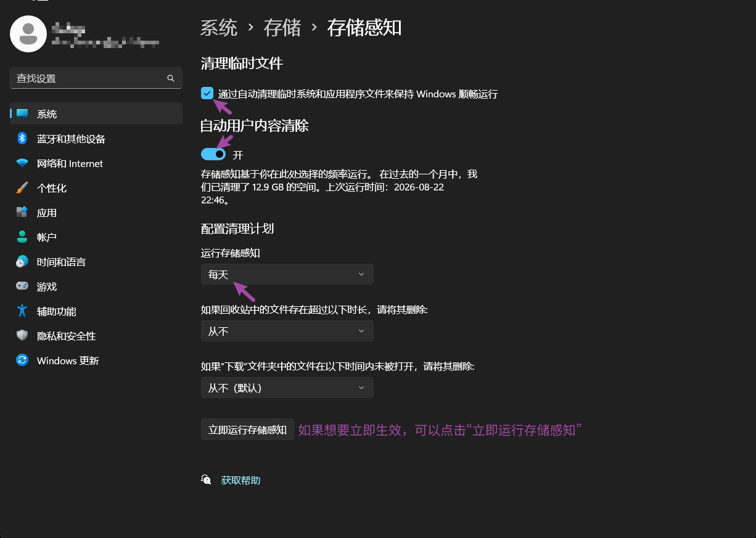Image resolution: width=756 pixels, height=538 pixels.
Task: Navigate to 系统 in the breadcrumb
Action: 219,28
